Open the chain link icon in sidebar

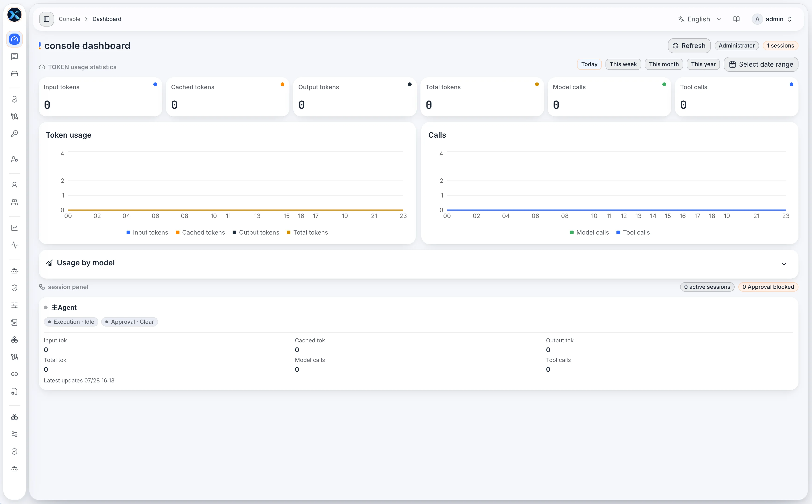[x=14, y=374]
